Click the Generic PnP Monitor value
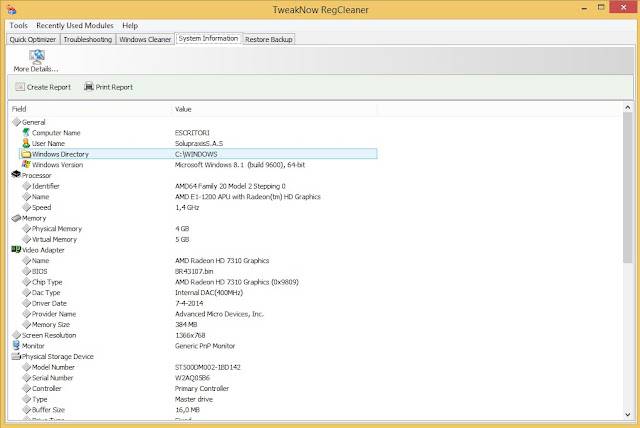Viewport: 640px width, 428px height. tap(205, 346)
